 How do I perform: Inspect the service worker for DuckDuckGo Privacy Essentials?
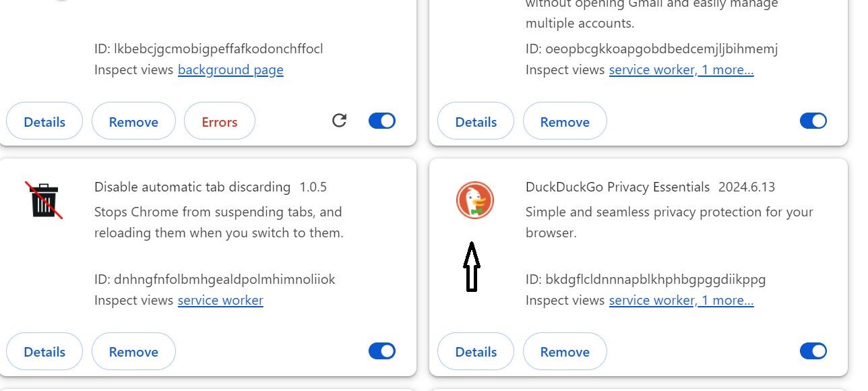(652, 300)
